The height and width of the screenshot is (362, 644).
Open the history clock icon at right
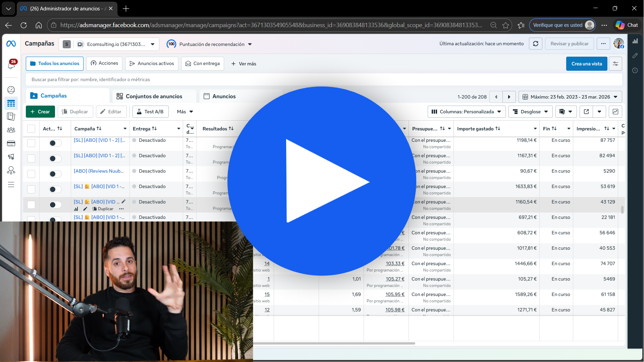pyautogui.click(x=635, y=70)
